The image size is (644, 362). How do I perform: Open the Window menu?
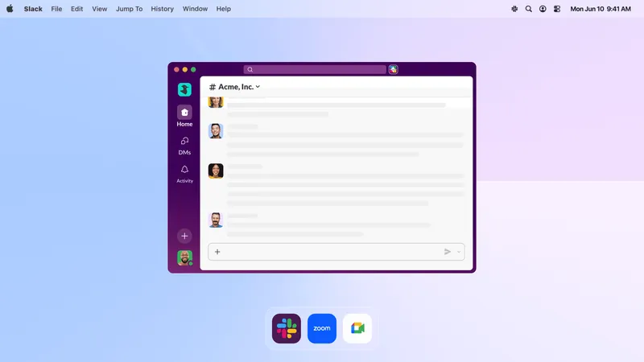pos(195,9)
